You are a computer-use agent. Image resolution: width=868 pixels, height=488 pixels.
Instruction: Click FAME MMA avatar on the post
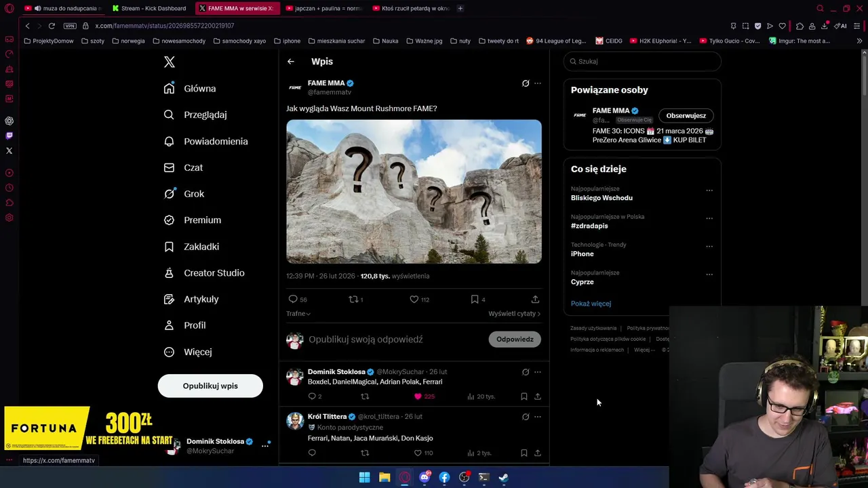click(295, 87)
